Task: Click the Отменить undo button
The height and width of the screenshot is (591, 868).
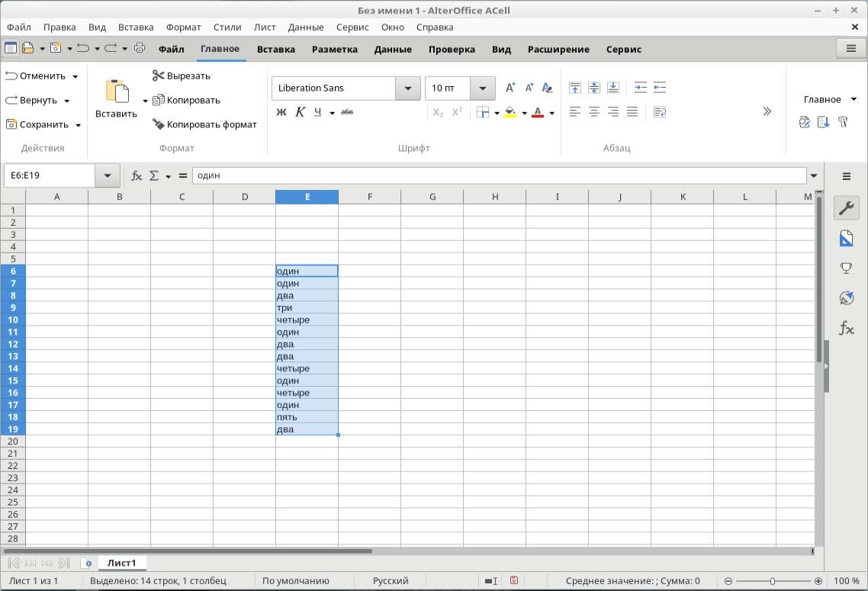Action: tap(35, 75)
